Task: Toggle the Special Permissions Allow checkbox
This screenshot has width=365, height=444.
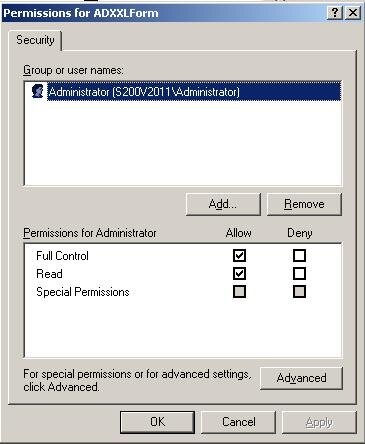Action: (240, 292)
